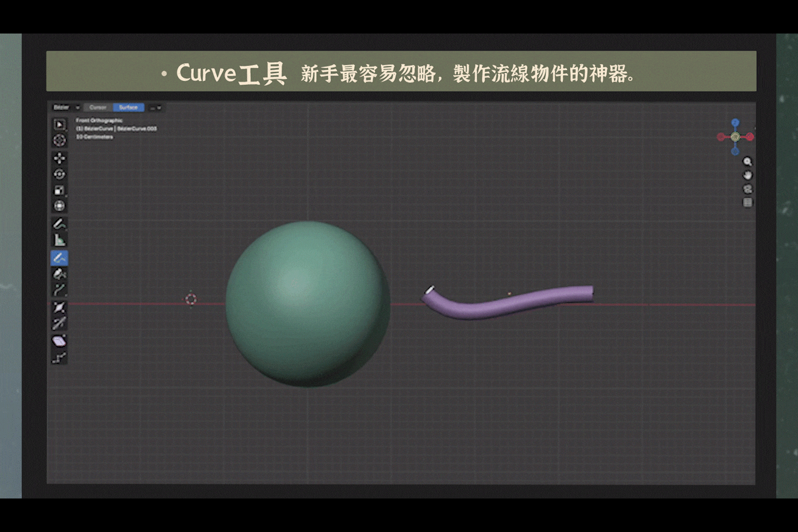This screenshot has width=798, height=532.
Task: Set draw depth to Cursor
Action: 98,107
